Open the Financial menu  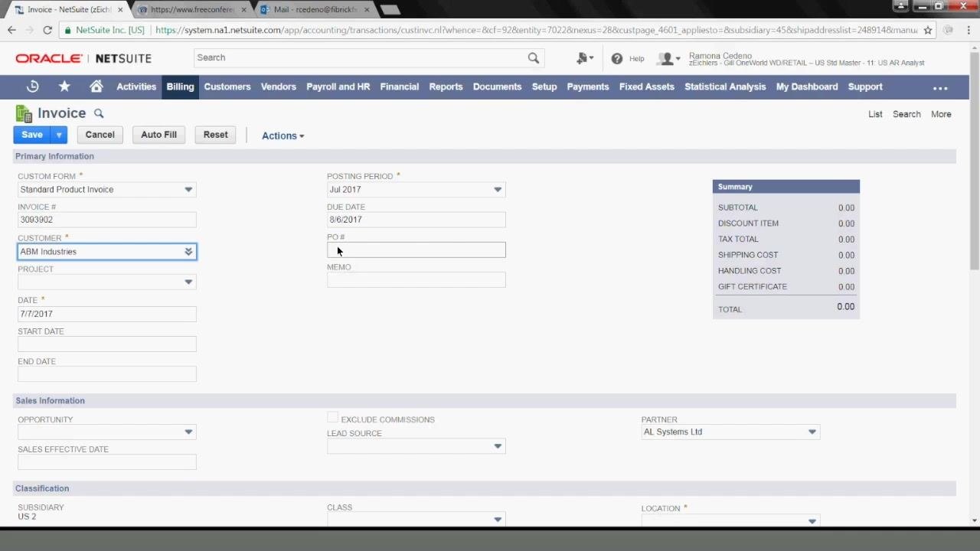point(400,86)
